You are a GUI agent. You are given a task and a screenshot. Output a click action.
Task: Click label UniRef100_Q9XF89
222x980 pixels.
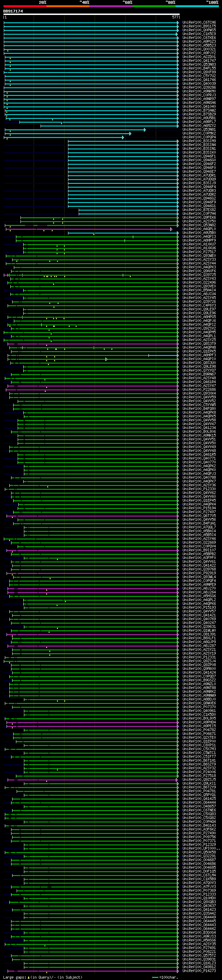[x=199, y=72]
